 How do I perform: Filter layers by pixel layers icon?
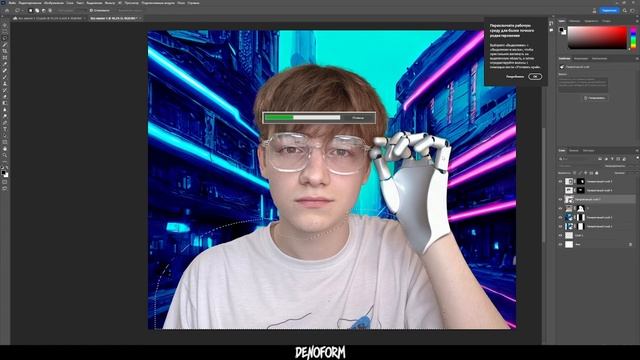(x=600, y=158)
